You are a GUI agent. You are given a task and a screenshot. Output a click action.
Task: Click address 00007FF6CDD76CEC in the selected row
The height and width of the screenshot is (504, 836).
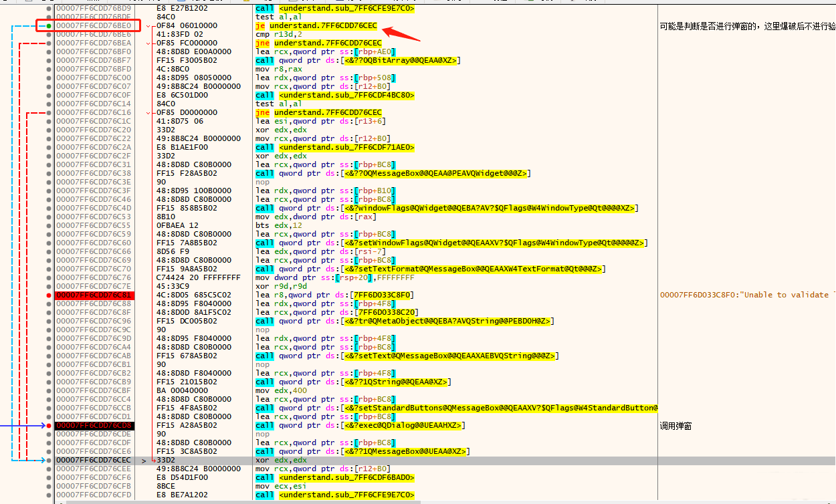(x=94, y=460)
